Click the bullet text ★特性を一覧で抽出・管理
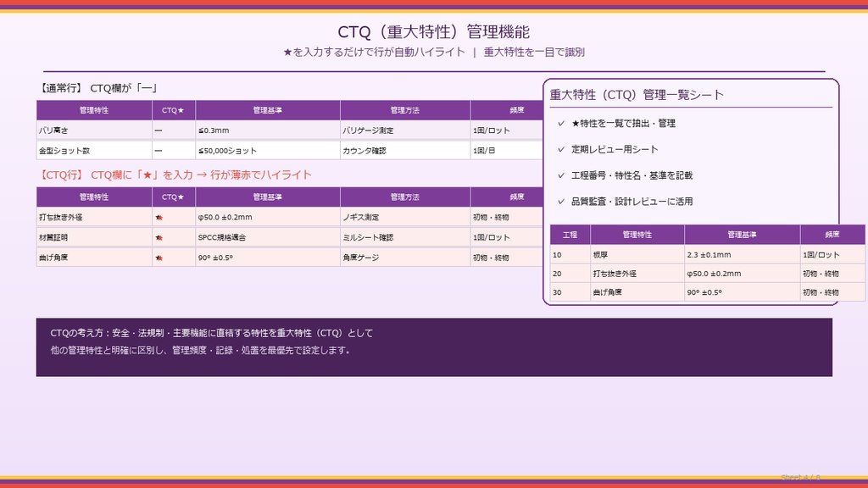868x488 pixels. (623, 124)
